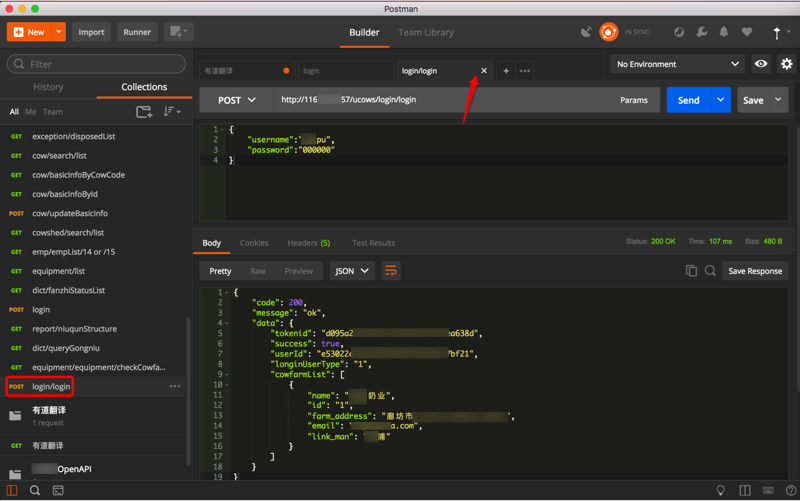Open the Send dropdown arrow
This screenshot has width=800, height=501.
pos(720,100)
